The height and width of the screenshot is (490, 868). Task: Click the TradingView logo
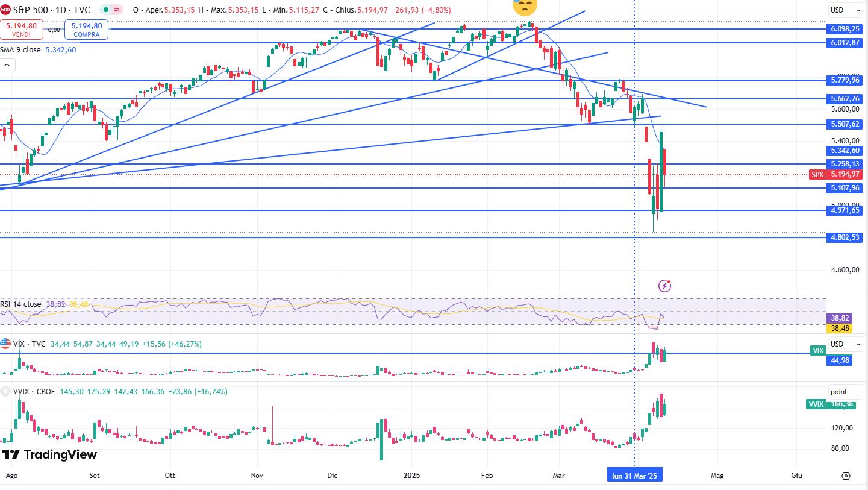pos(49,454)
